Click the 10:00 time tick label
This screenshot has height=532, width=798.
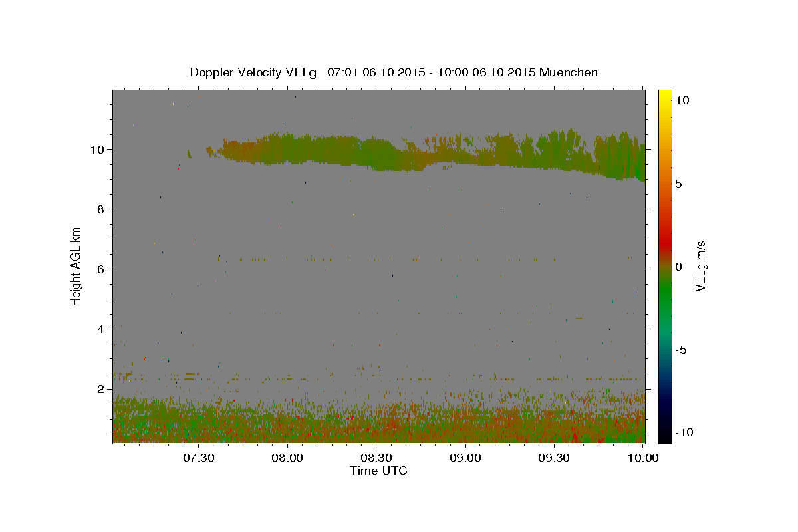642,458
